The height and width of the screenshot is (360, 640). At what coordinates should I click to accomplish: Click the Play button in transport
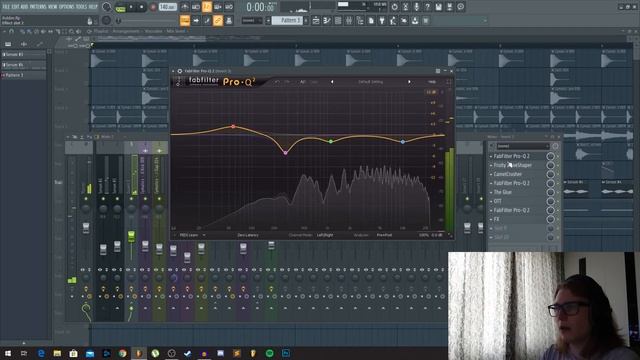131,7
